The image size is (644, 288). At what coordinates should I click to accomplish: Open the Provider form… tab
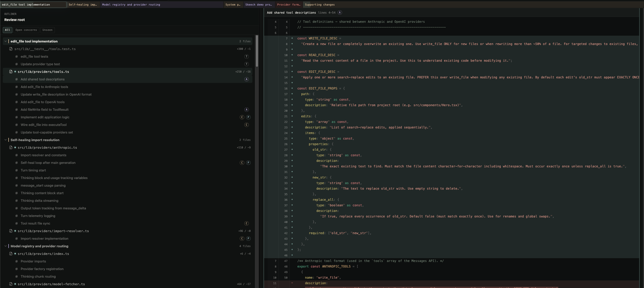(289, 5)
